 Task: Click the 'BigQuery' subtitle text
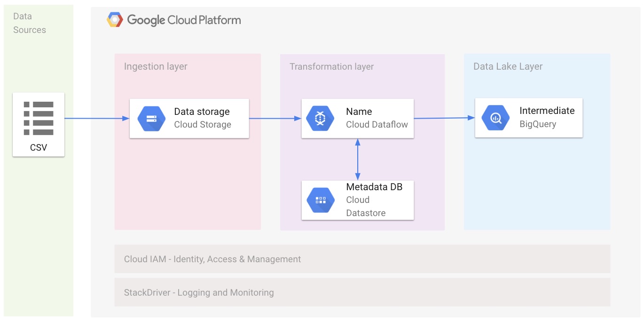[538, 124]
